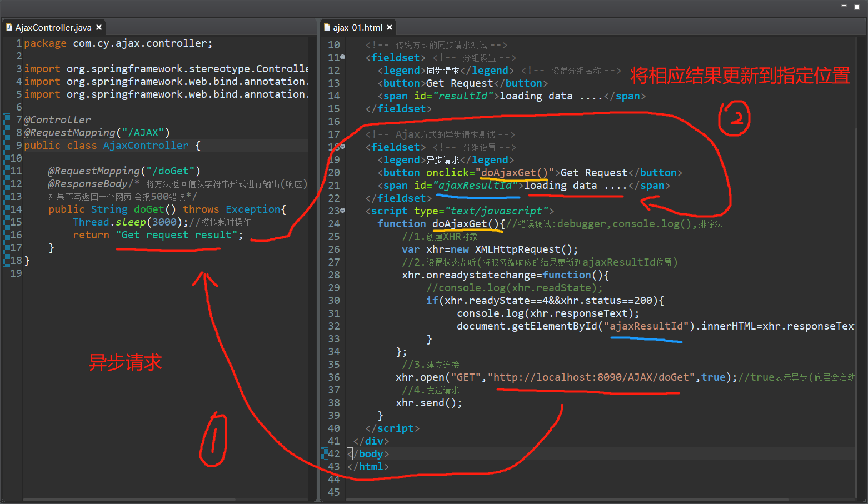This screenshot has height=504, width=868.
Task: Click '<button>Get Request</button>' on line 13
Action: click(x=462, y=83)
